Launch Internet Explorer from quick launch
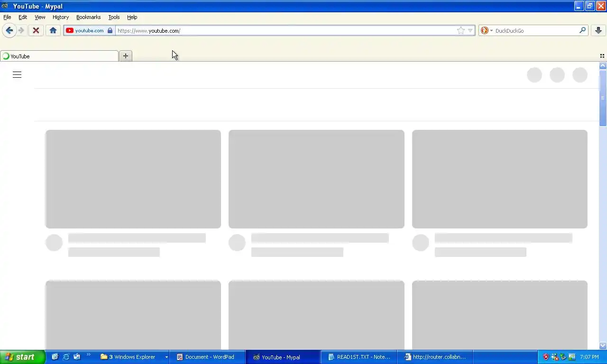Image resolution: width=607 pixels, height=364 pixels. [x=66, y=357]
